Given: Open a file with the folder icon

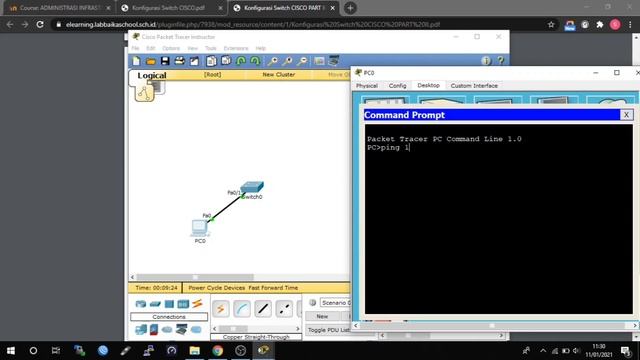Looking at the screenshot, I should [151, 61].
